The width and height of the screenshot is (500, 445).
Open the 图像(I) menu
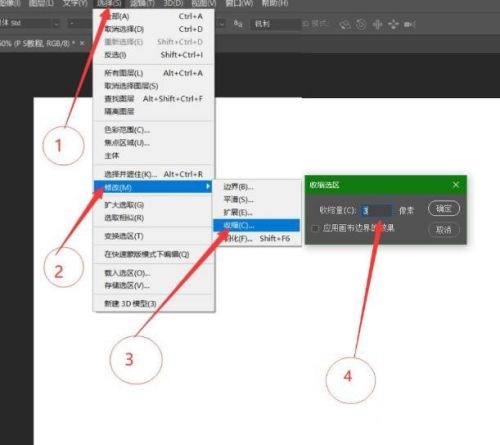click(x=10, y=3)
